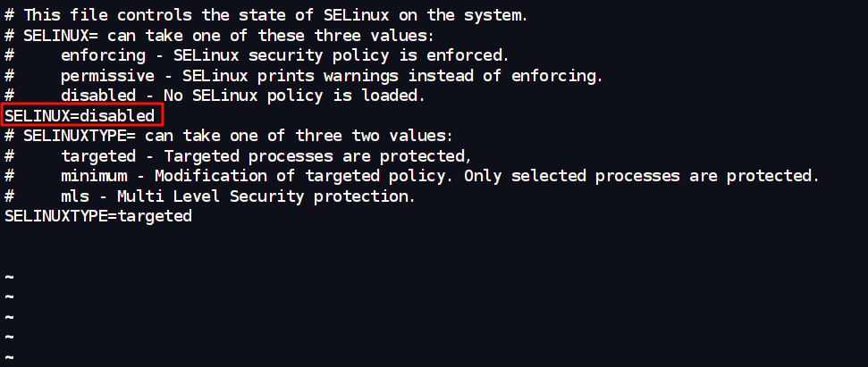The image size is (868, 367).
Task: Click the word "permissive" in the comments
Action: pos(107,75)
